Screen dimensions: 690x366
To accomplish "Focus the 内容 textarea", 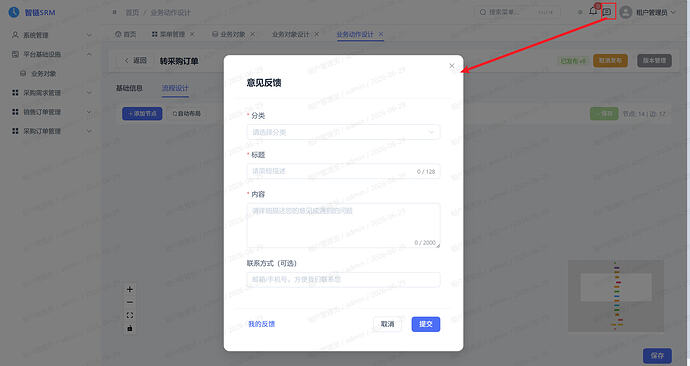I will (343, 225).
